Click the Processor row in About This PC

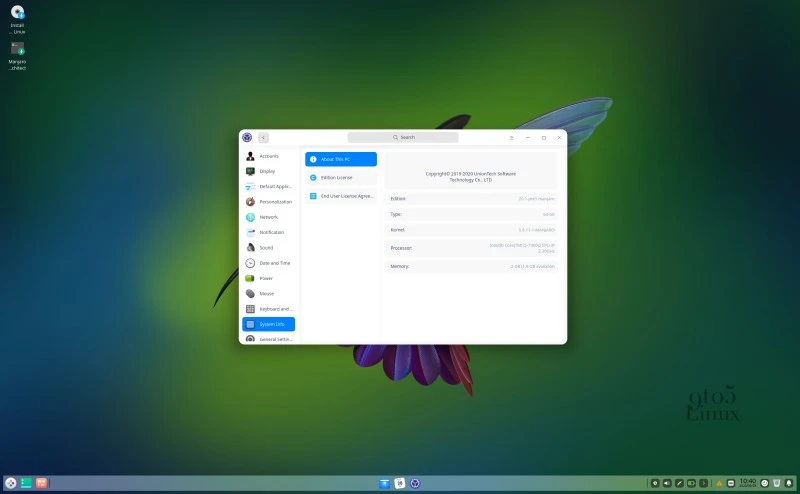(471, 248)
